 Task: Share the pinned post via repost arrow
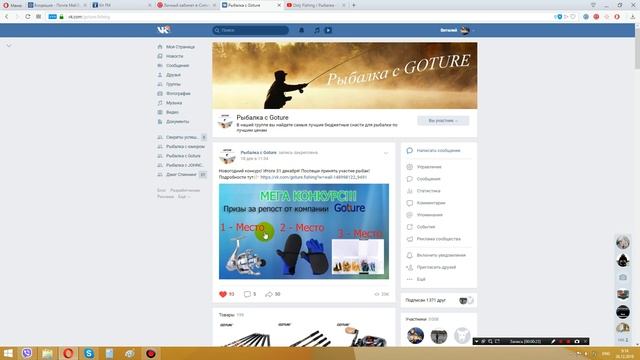[x=269, y=294]
